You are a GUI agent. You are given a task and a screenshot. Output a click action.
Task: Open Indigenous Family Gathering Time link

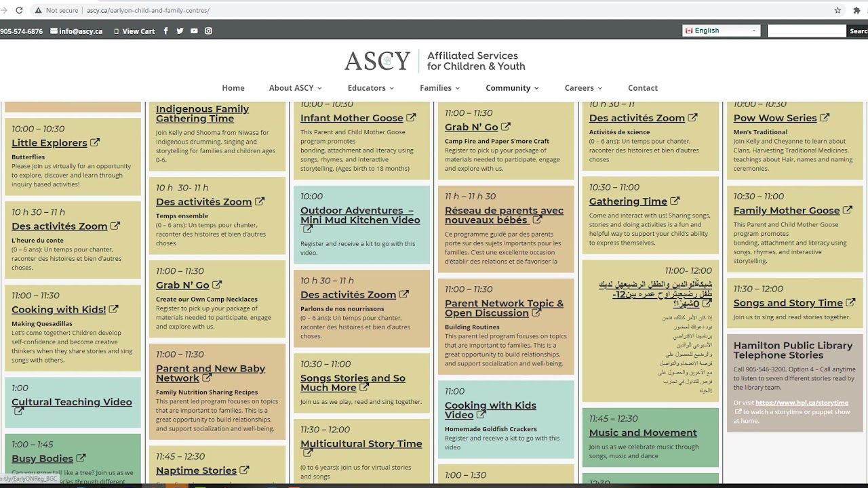[x=202, y=114]
